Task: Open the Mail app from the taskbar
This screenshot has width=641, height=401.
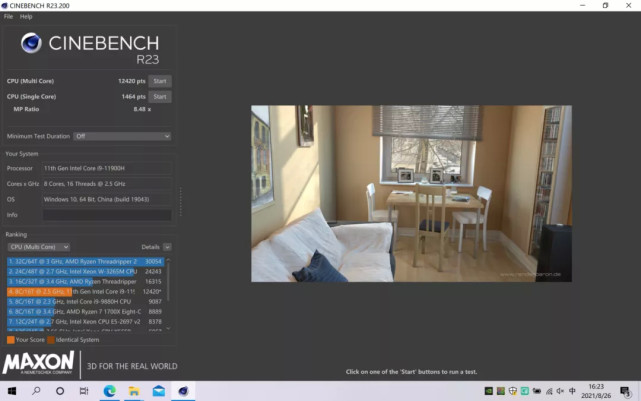Action: [159, 391]
